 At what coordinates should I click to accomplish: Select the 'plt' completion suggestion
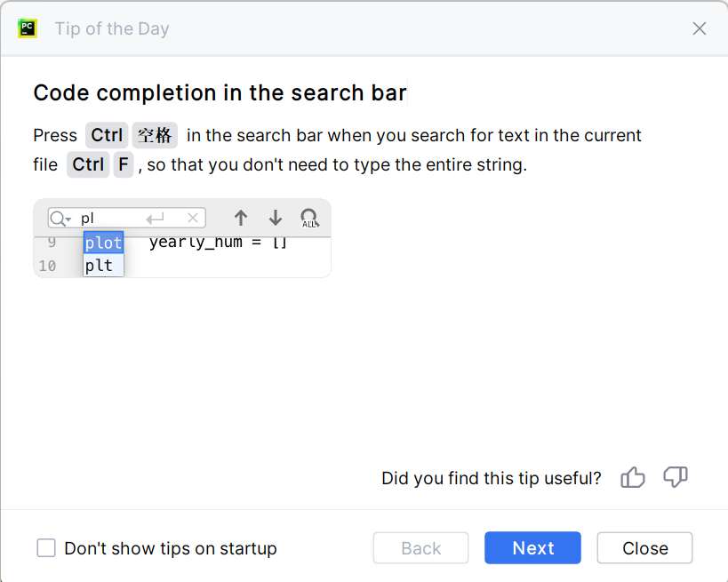tap(100, 265)
